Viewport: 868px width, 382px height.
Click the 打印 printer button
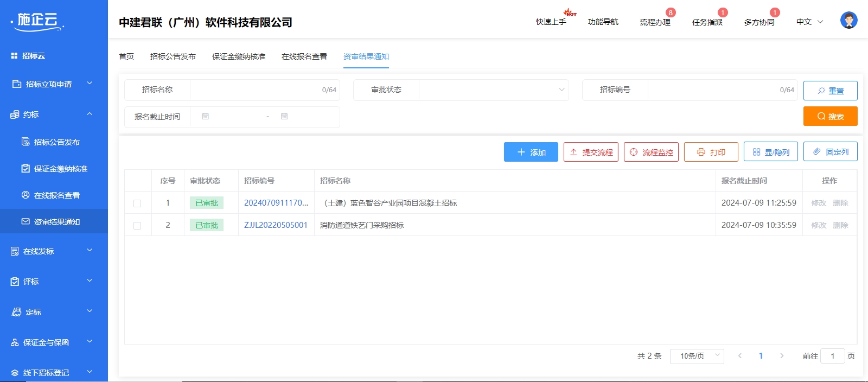coord(711,152)
